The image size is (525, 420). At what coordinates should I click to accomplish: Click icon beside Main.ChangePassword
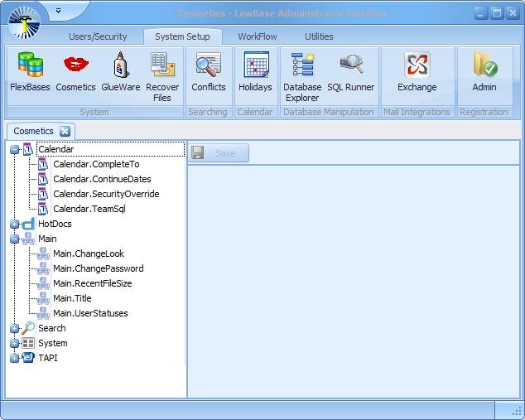[43, 268]
